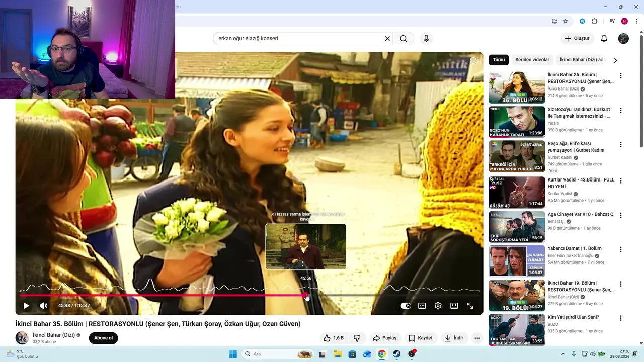Mute the video with the speaker icon
The height and width of the screenshot is (362, 644).
pyautogui.click(x=44, y=305)
